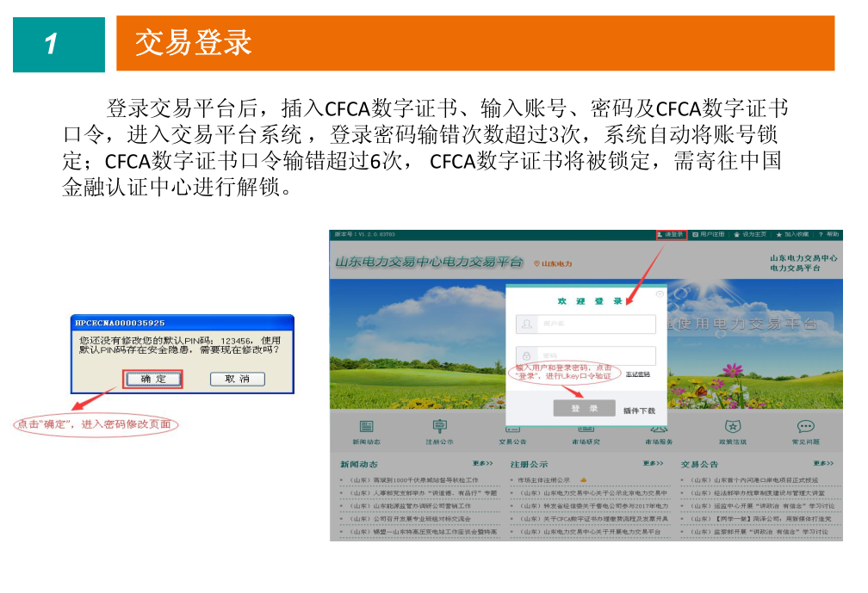Click the 忘记密码 forgot password link
The height and width of the screenshot is (593, 868).
coord(637,374)
